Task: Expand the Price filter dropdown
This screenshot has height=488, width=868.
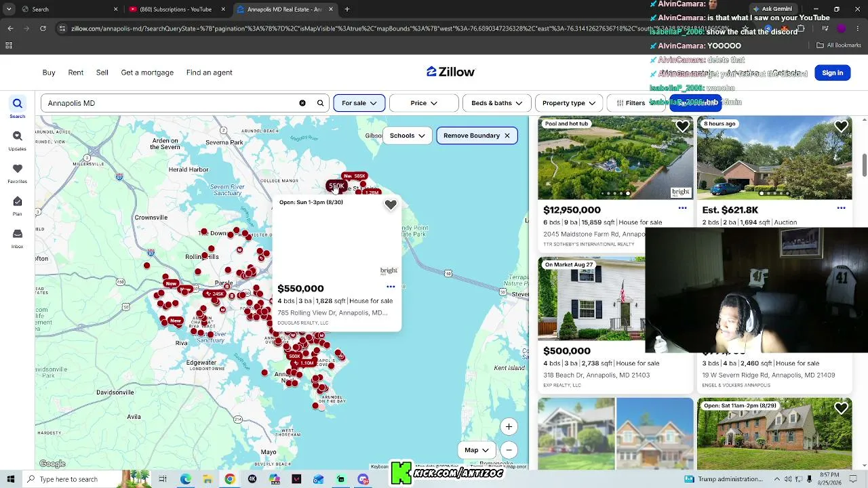Action: (x=424, y=103)
